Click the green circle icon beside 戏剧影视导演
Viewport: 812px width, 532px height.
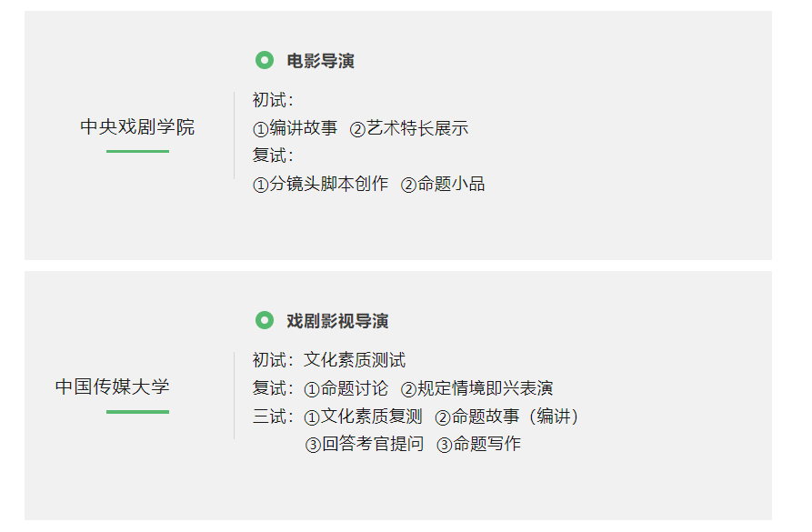pos(265,321)
